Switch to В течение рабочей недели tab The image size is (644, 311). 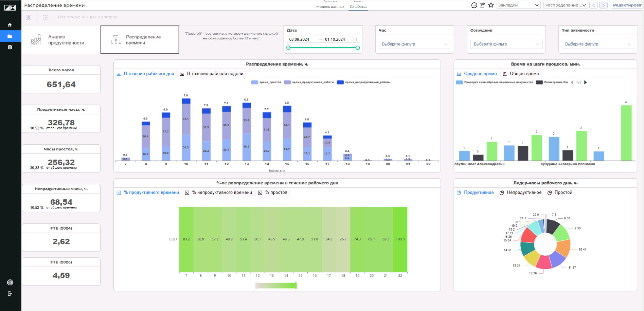212,74
